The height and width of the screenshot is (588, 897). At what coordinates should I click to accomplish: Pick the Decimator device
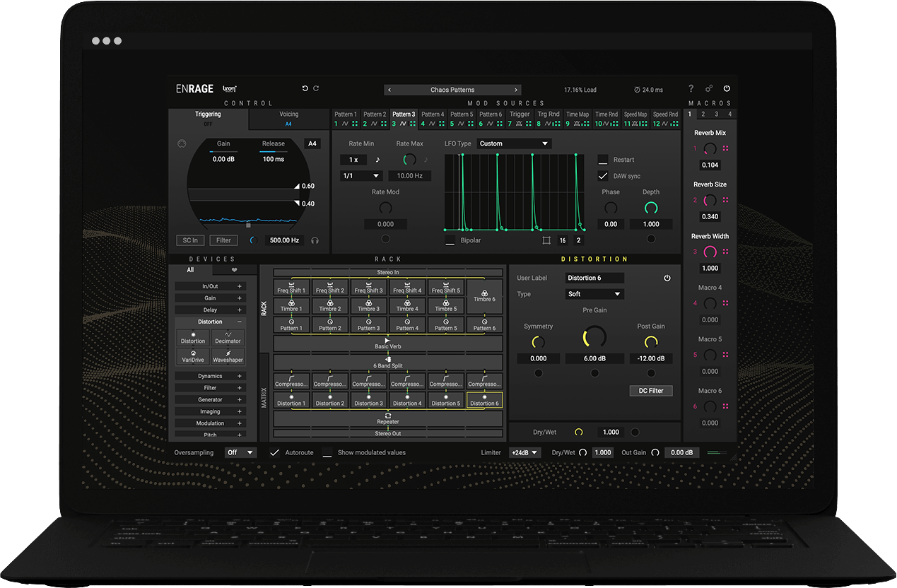click(x=228, y=338)
